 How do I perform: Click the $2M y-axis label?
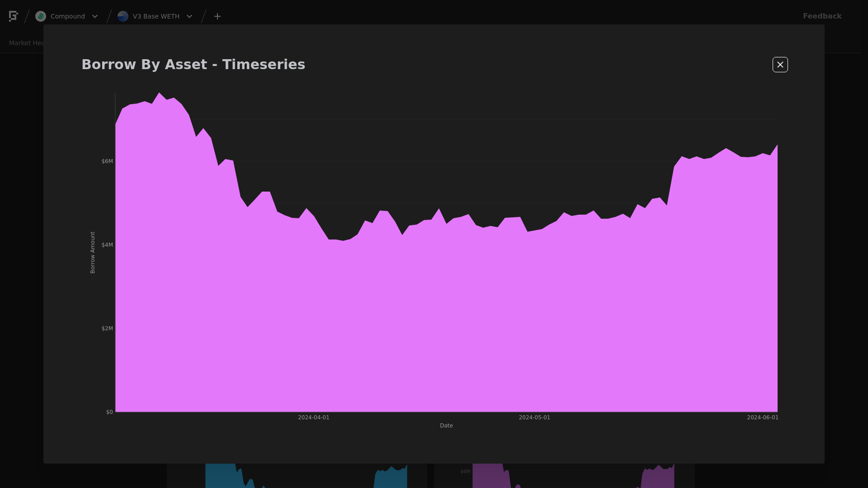(x=107, y=328)
